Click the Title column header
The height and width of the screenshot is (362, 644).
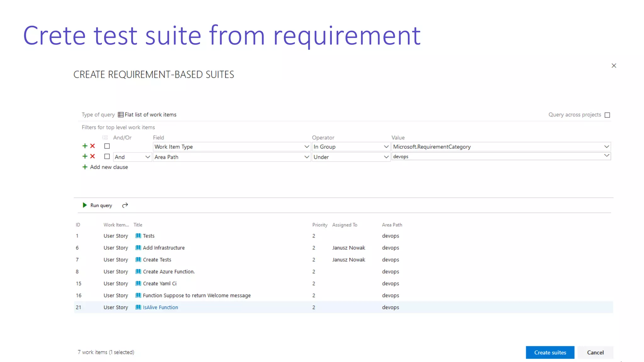point(138,225)
